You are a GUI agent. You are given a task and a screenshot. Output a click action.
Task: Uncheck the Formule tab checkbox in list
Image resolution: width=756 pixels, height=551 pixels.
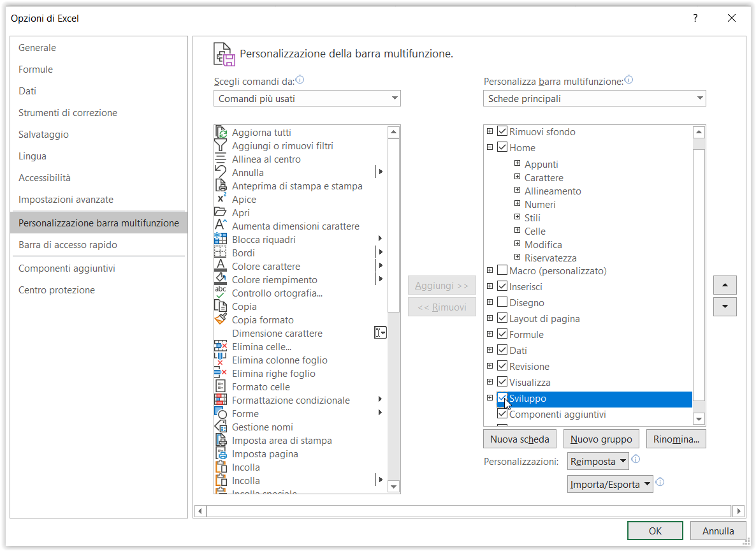(x=502, y=334)
